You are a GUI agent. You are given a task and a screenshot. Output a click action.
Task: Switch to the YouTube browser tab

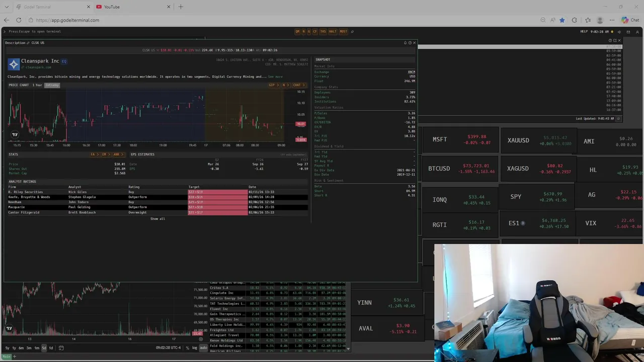click(133, 7)
